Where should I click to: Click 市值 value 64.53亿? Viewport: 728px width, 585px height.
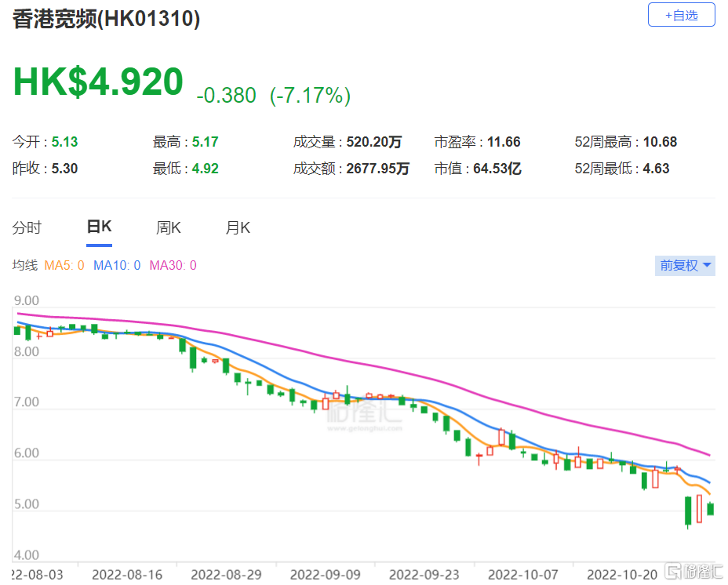click(x=497, y=168)
